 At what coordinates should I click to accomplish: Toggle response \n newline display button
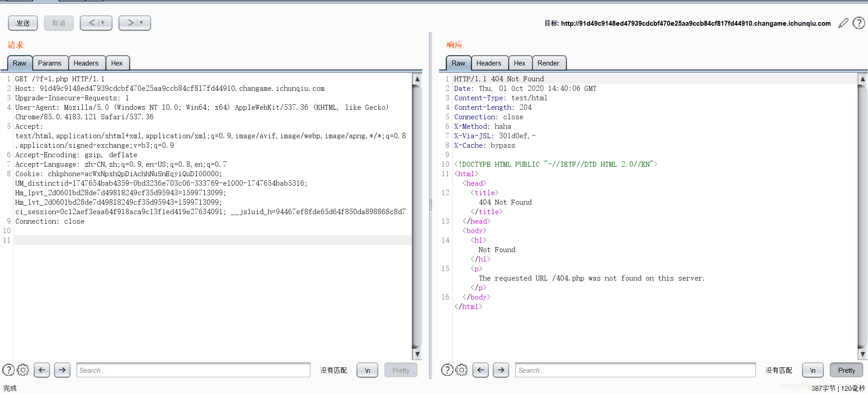coord(813,370)
